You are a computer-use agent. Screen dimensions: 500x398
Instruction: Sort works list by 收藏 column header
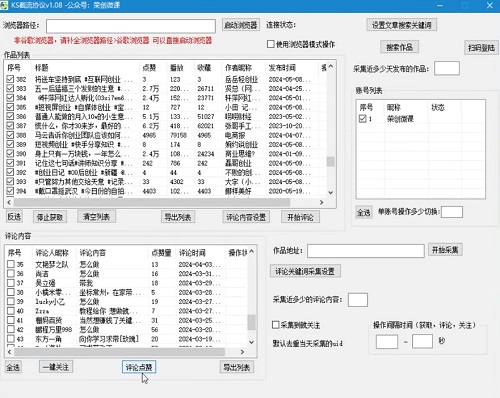pyautogui.click(x=208, y=68)
